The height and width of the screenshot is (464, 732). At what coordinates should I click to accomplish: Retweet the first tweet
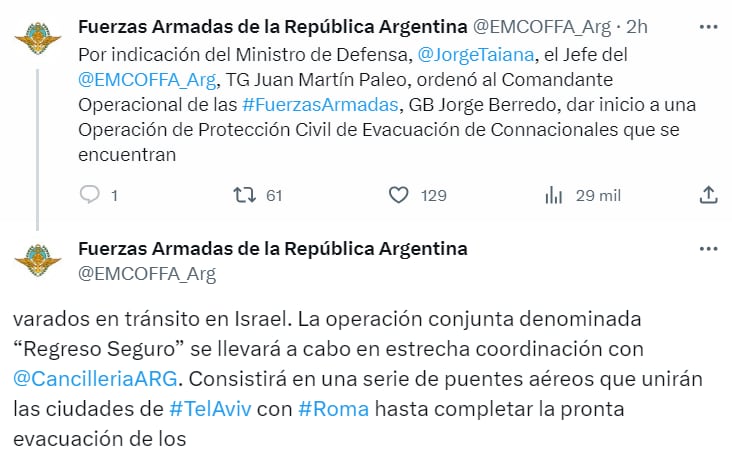click(244, 195)
